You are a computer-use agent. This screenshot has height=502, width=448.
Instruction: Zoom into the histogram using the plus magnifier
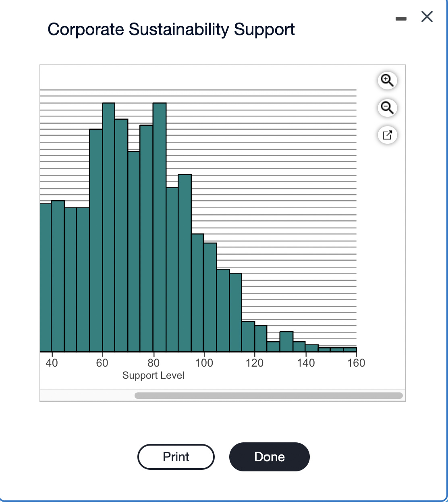pos(387,81)
